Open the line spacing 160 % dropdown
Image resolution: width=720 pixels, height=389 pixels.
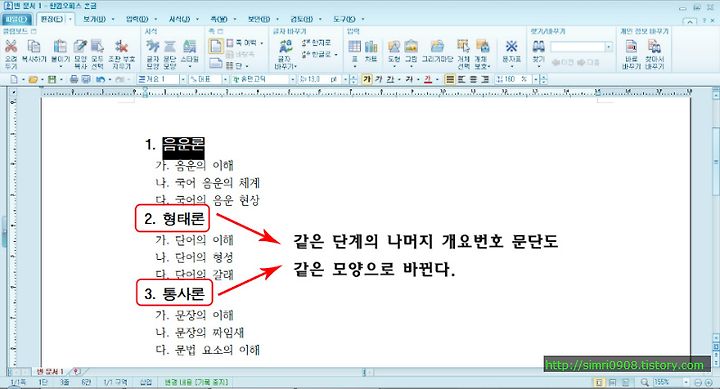535,79
